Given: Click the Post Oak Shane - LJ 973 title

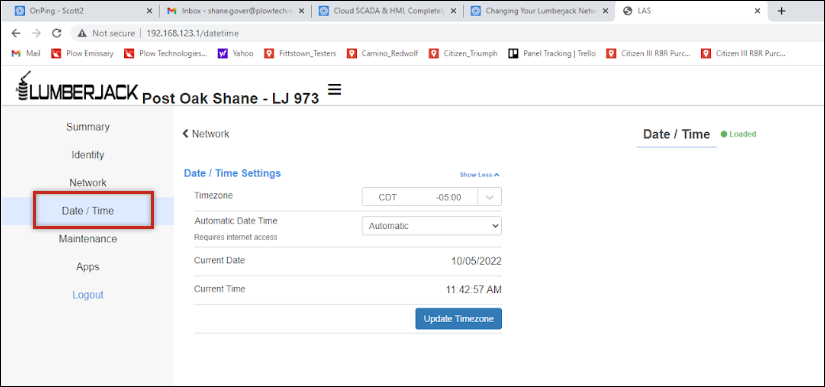Looking at the screenshot, I should 231,98.
